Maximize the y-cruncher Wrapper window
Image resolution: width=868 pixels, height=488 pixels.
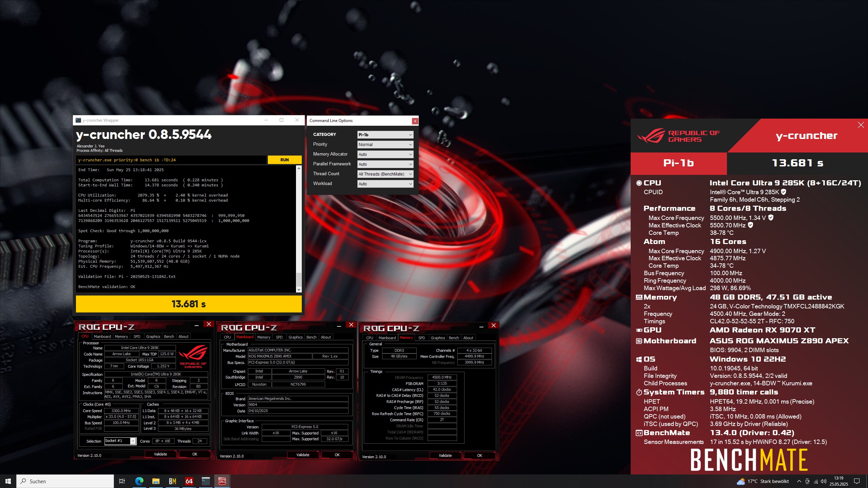(x=281, y=120)
